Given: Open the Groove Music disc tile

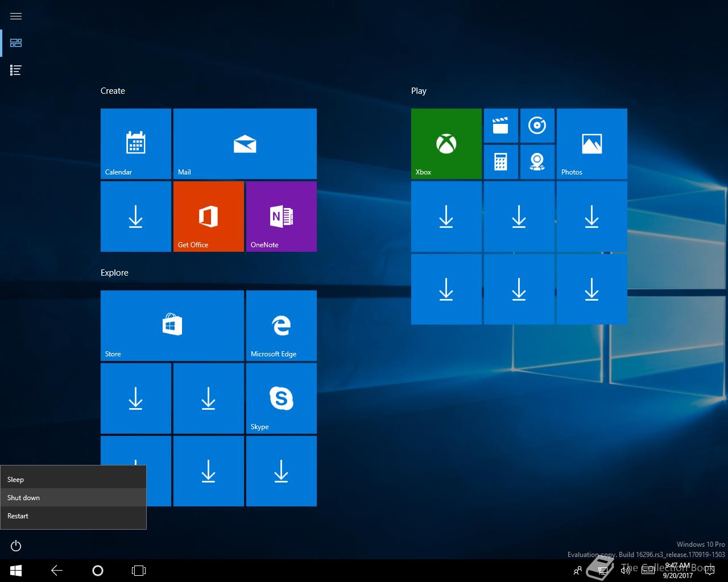Looking at the screenshot, I should pyautogui.click(x=537, y=126).
